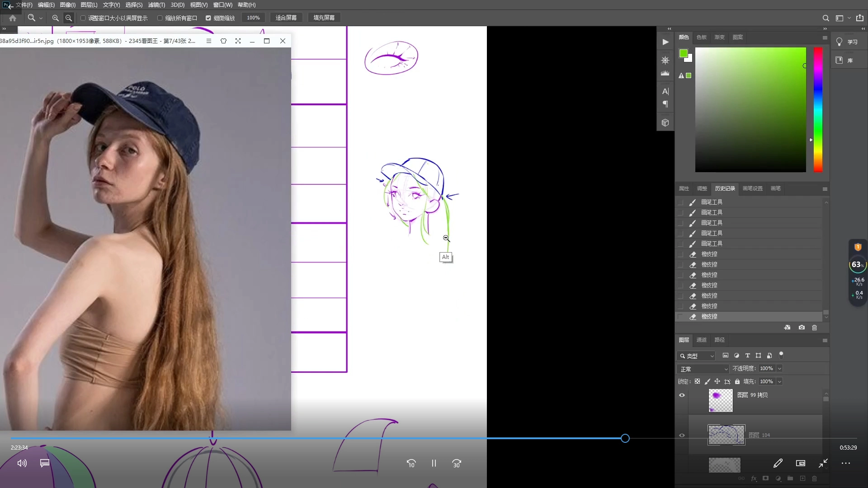Open the 3D cube panel icon
Screen dimensions: 868x488
(x=665, y=122)
